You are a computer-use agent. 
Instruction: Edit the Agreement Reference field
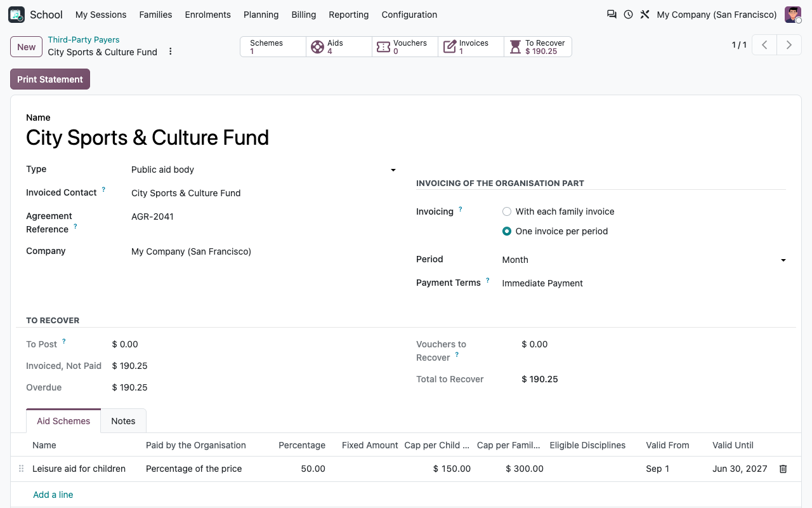264,217
